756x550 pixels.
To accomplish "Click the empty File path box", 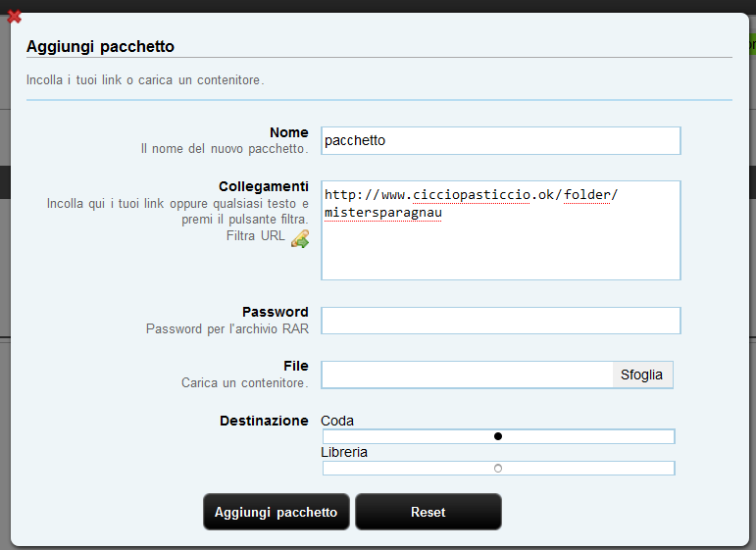I will [x=467, y=375].
